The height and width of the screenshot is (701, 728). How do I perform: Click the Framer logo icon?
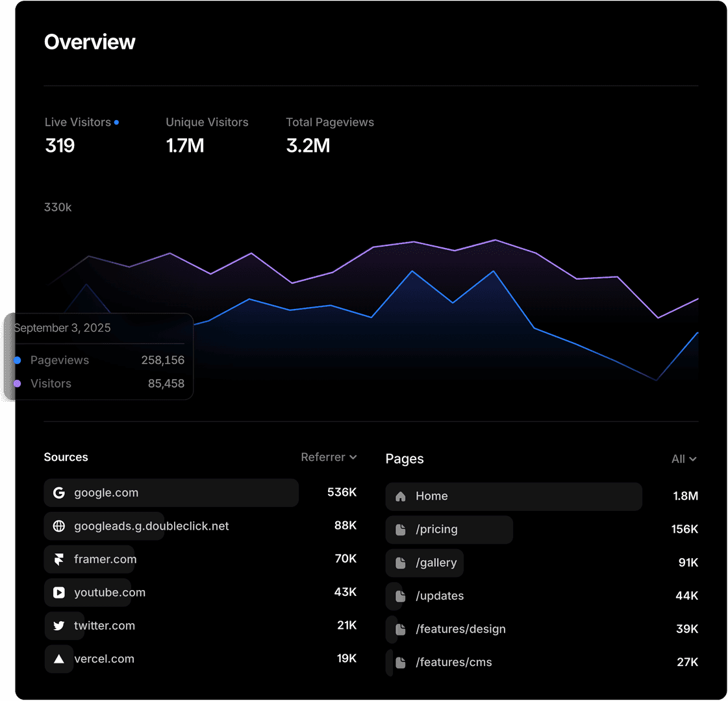tap(58, 559)
